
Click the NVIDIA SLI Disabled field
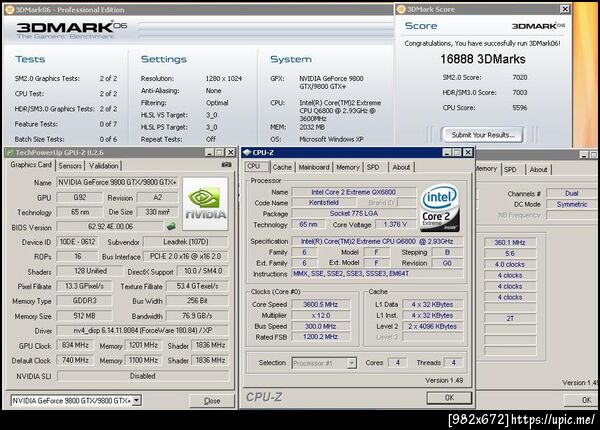(x=142, y=376)
